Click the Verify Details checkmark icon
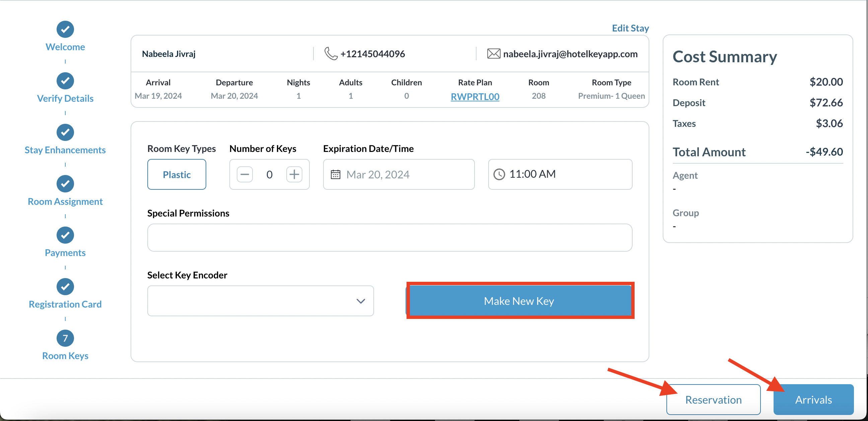The height and width of the screenshot is (421, 868). [65, 81]
